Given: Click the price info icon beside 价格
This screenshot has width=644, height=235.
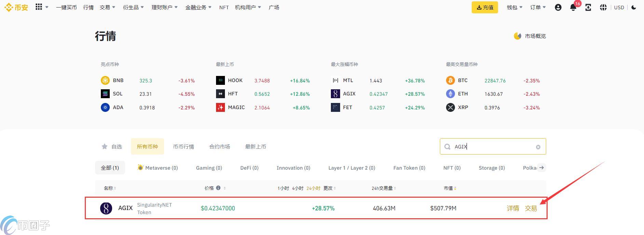Looking at the screenshot, I should click(218, 188).
